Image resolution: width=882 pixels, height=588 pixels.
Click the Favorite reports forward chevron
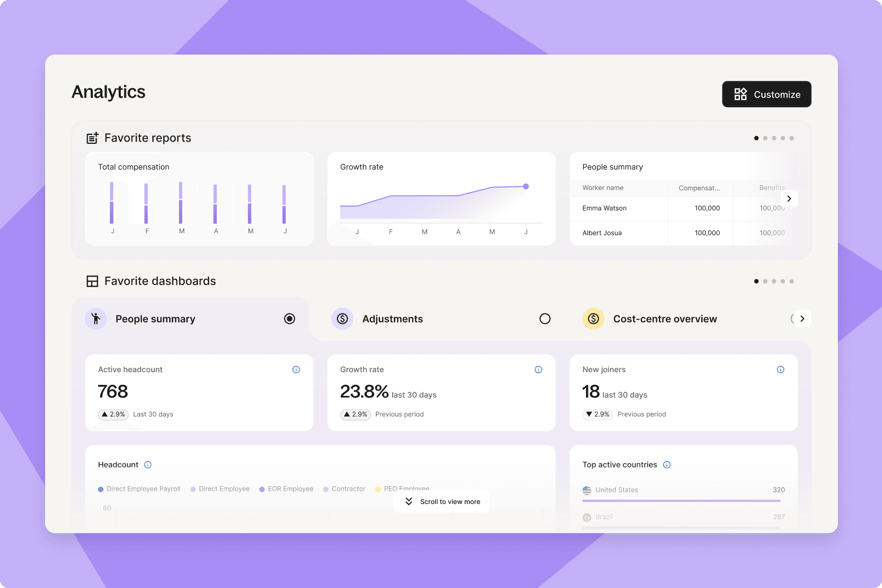pyautogui.click(x=789, y=198)
